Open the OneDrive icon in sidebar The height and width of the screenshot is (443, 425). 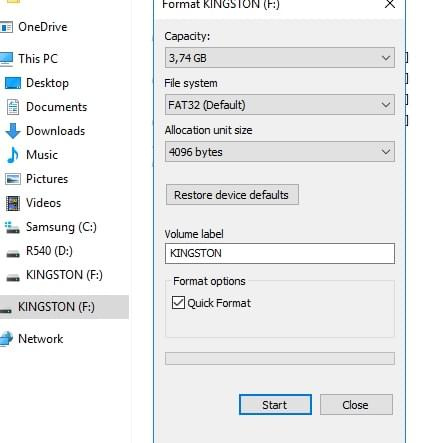pos(6,27)
